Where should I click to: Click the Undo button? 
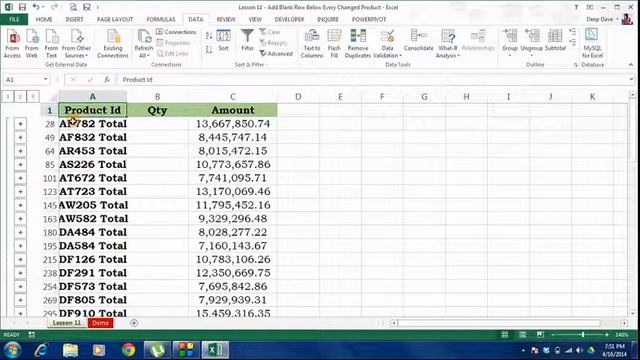[x=36, y=7]
